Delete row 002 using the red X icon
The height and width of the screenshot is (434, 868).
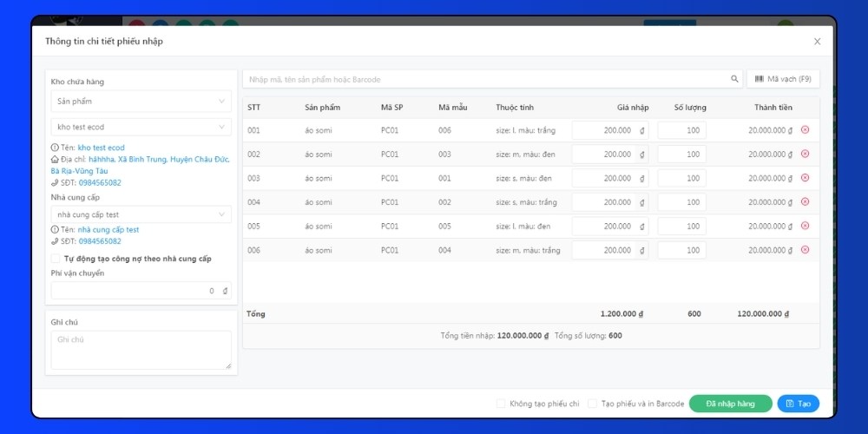[x=805, y=154]
